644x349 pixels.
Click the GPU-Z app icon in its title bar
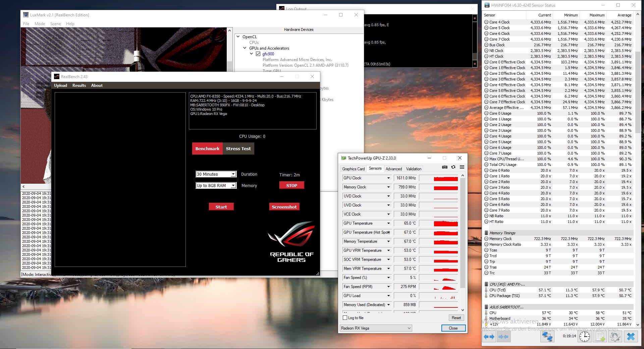pos(343,158)
